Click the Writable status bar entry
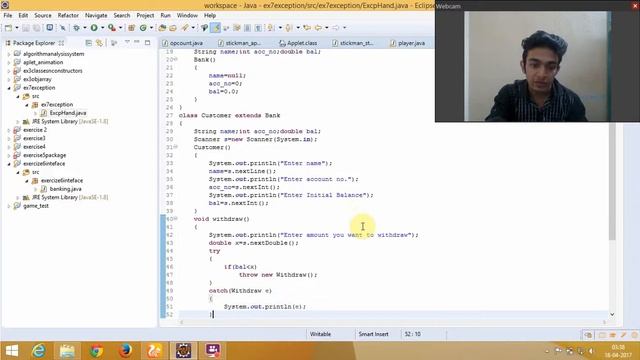 pyautogui.click(x=320, y=334)
